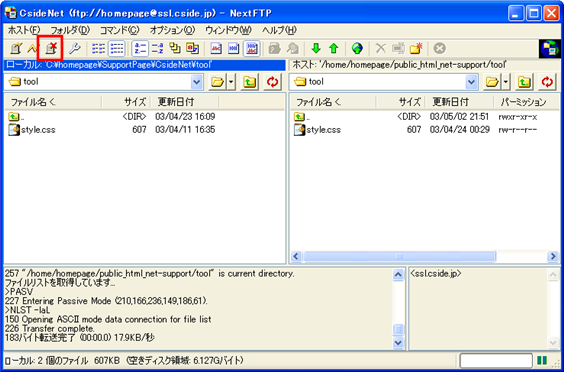Refresh the local file list

click(x=273, y=82)
